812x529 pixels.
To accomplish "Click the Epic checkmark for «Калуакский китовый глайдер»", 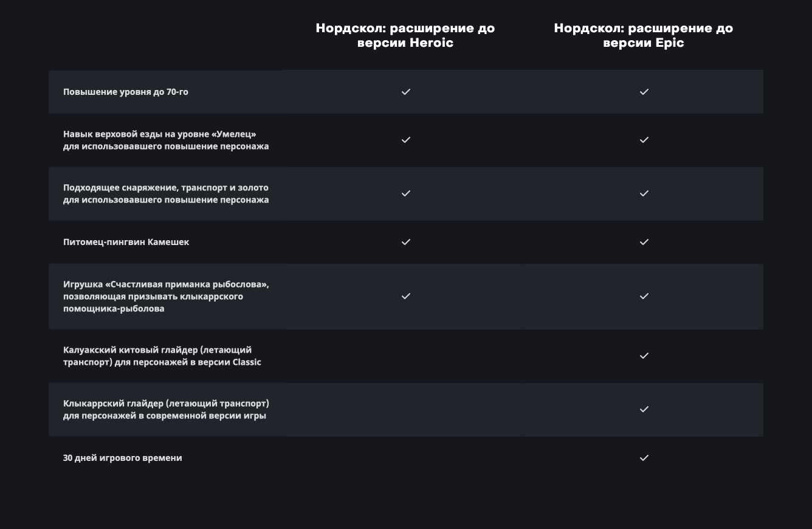I will click(644, 356).
